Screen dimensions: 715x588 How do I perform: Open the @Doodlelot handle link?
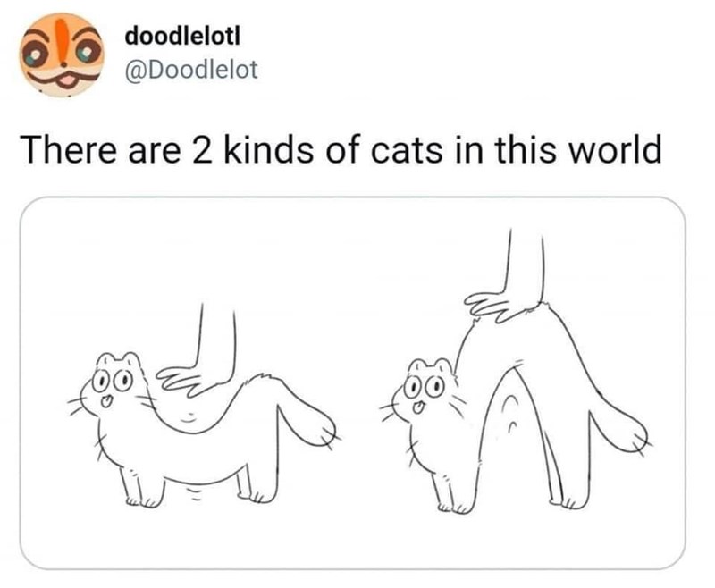click(191, 70)
